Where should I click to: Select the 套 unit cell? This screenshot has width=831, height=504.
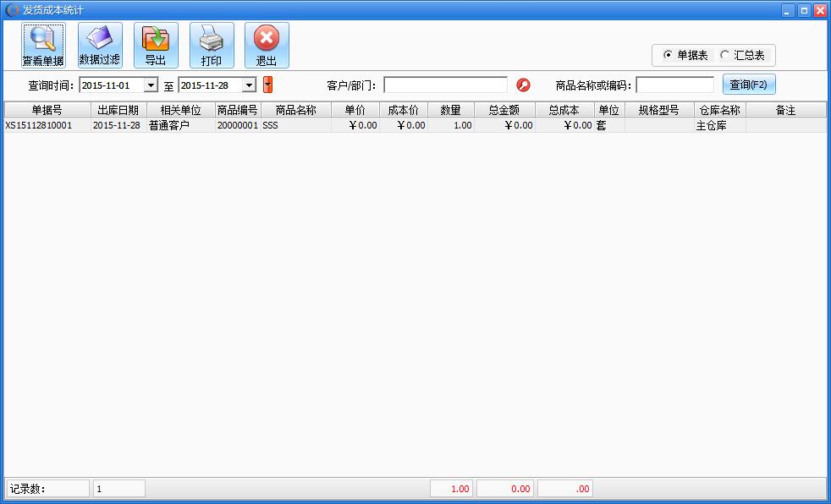pyautogui.click(x=609, y=125)
